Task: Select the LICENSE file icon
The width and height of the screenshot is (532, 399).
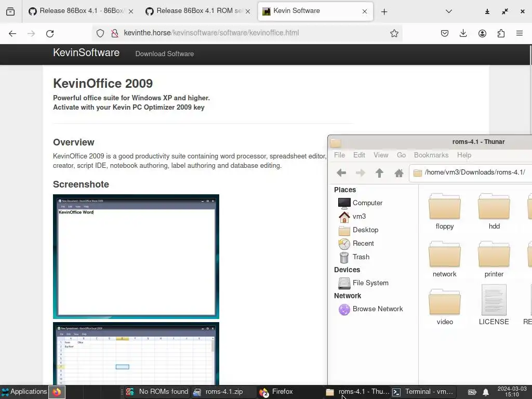Action: [494, 300]
